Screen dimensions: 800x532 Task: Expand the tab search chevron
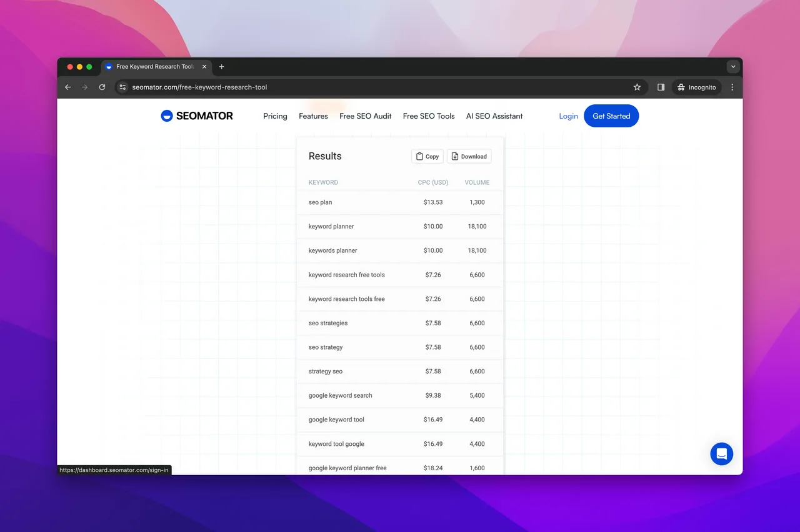pyautogui.click(x=733, y=67)
